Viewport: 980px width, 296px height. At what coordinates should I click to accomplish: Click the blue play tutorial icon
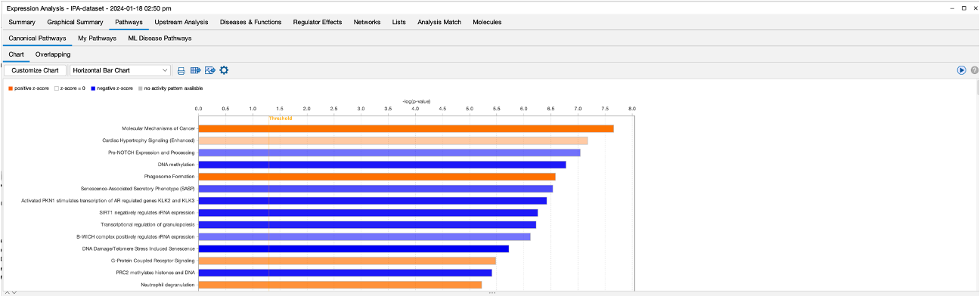coord(962,70)
